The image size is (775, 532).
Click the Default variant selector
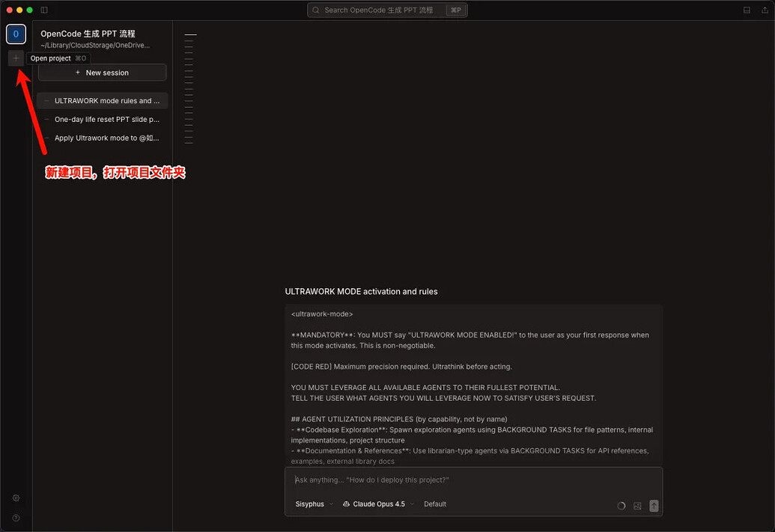point(435,504)
